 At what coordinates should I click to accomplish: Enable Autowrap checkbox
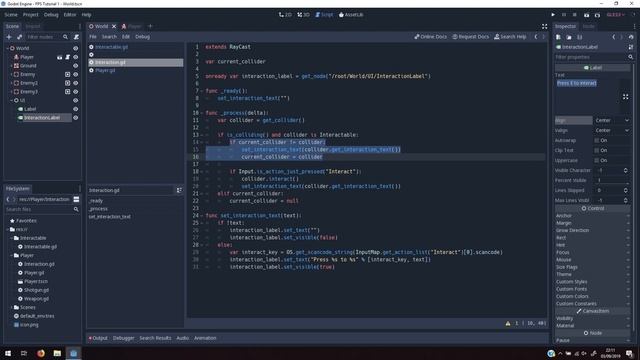pos(597,140)
